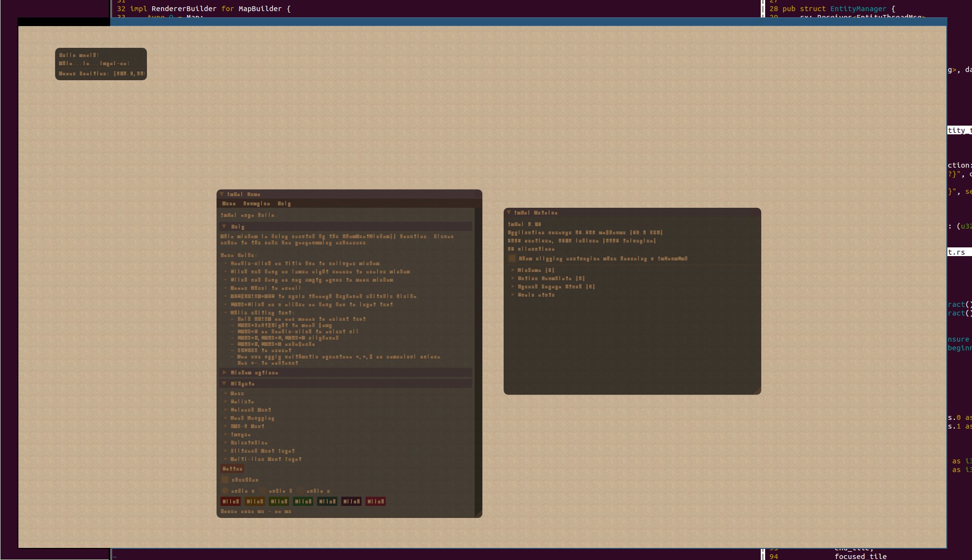The image size is (972, 560).
Task: Collapse the ImGui Demo window title arrow
Action: 222,194
